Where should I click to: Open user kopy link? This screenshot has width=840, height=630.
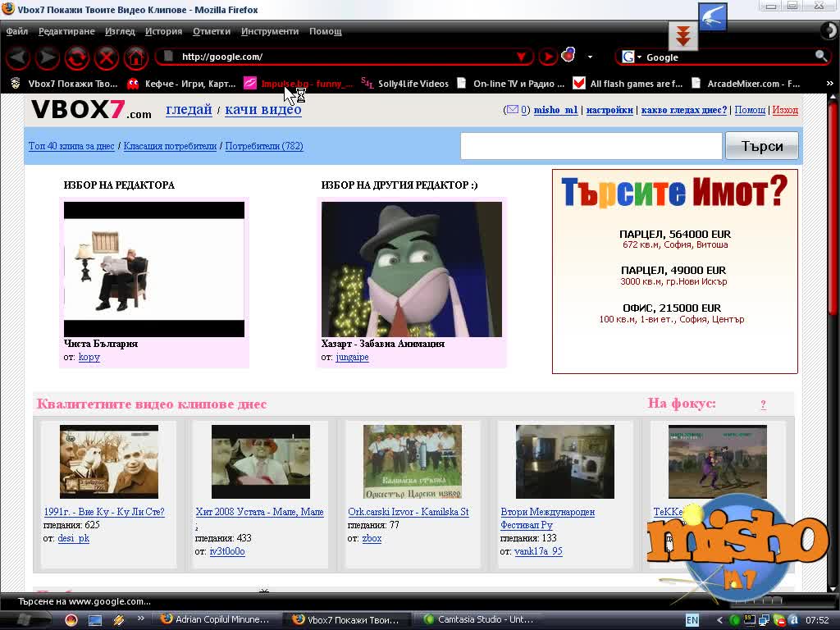coord(89,357)
